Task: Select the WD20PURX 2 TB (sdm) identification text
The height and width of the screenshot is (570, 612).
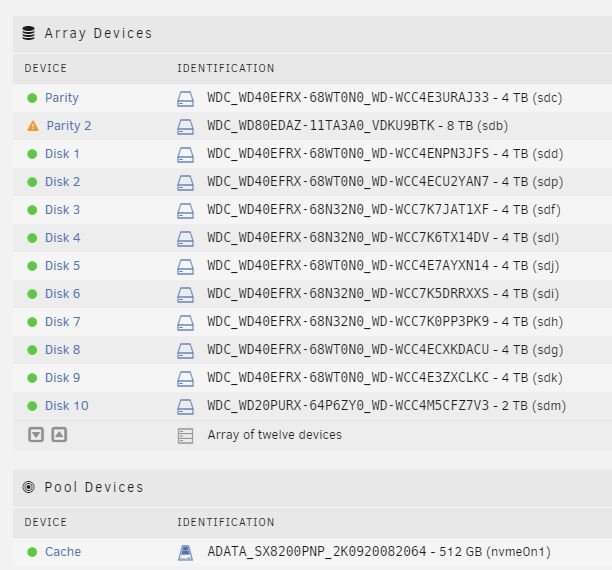Action: (x=387, y=406)
